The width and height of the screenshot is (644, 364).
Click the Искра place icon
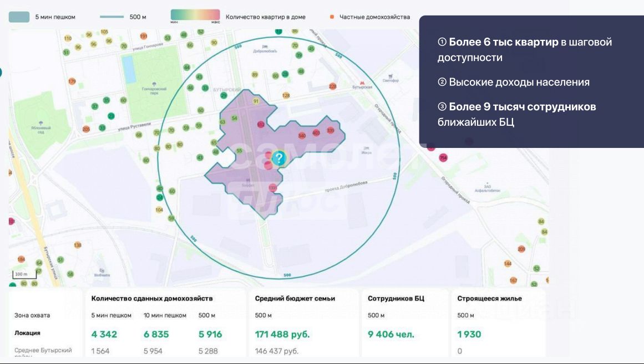(366, 147)
